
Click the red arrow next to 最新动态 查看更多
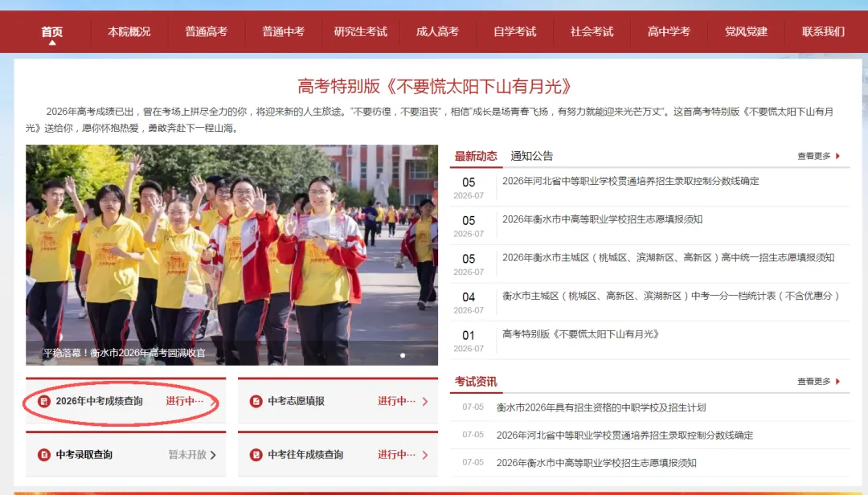point(837,156)
